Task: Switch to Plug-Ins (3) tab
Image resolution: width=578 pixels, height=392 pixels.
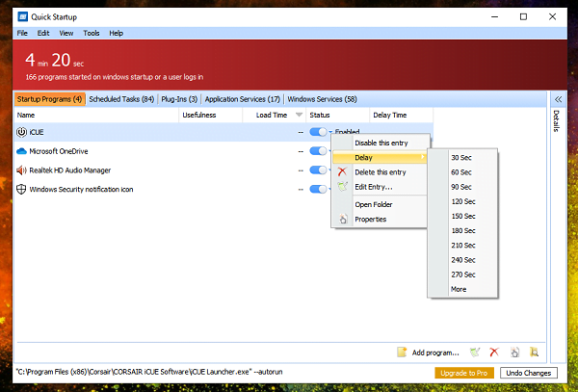Action: (179, 99)
